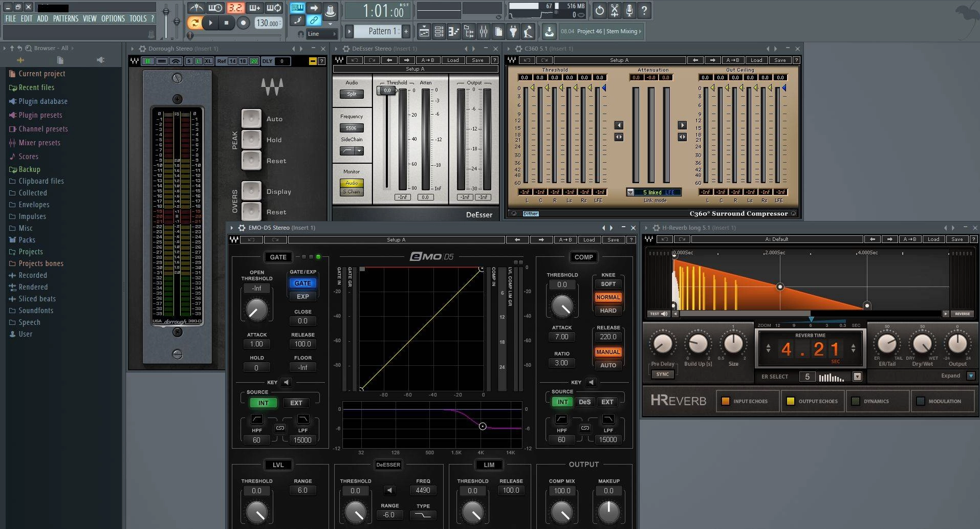Adjust DeEsser Threshold slider handle
Screen dimensions: 980x529
pyautogui.click(x=387, y=91)
